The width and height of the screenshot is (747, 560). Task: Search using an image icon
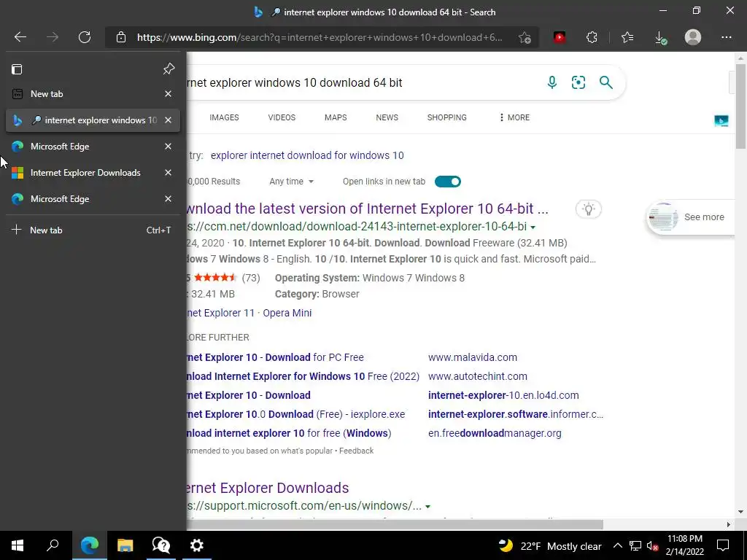coord(578,82)
